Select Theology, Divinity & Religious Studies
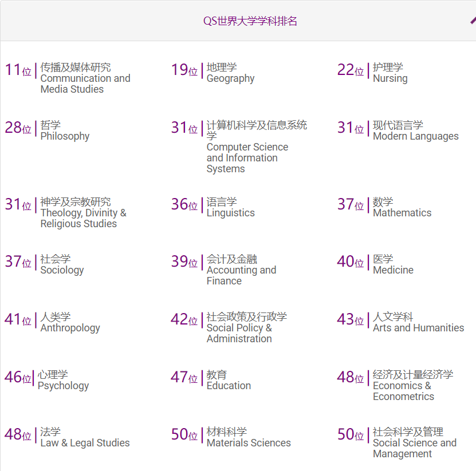 coord(83,213)
